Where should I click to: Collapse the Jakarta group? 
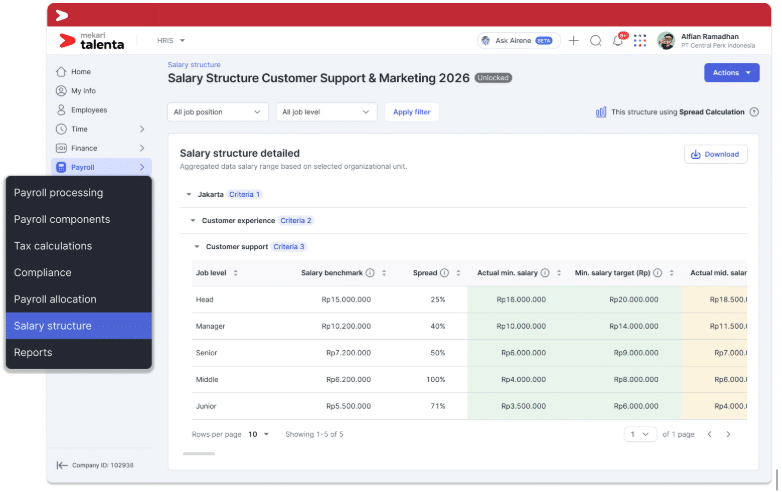point(188,194)
